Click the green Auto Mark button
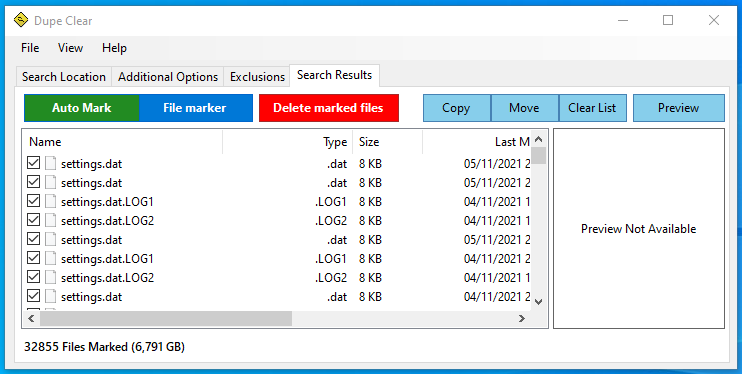 click(81, 108)
